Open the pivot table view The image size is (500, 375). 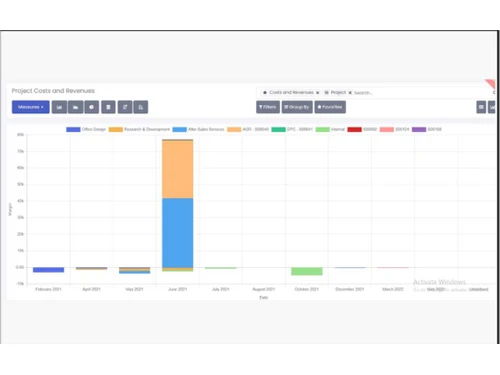(481, 107)
